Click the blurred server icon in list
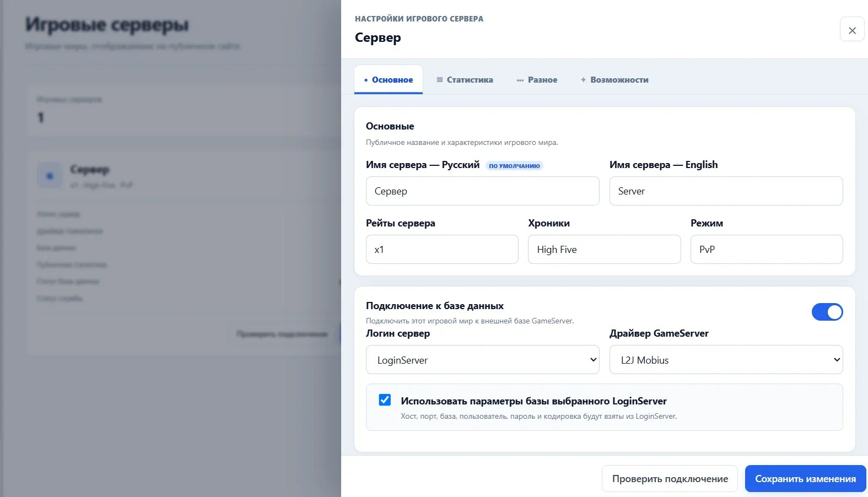 point(50,176)
